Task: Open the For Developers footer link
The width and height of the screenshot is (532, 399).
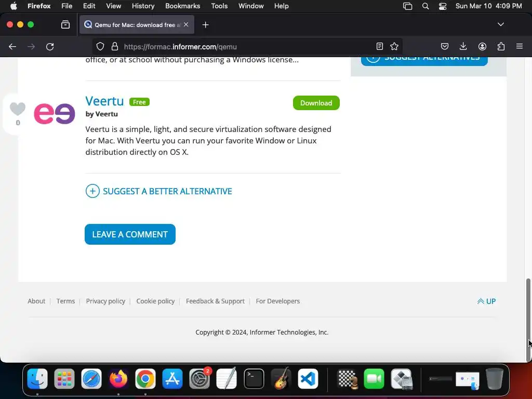Action: pyautogui.click(x=278, y=301)
